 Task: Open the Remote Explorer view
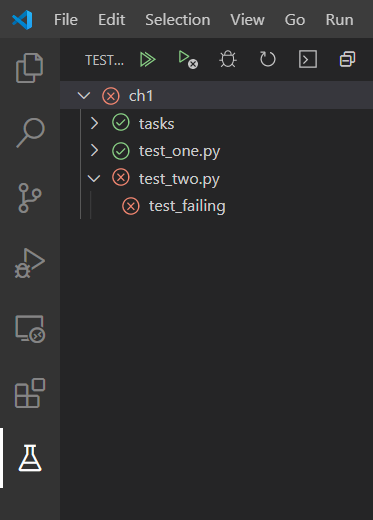(30, 329)
